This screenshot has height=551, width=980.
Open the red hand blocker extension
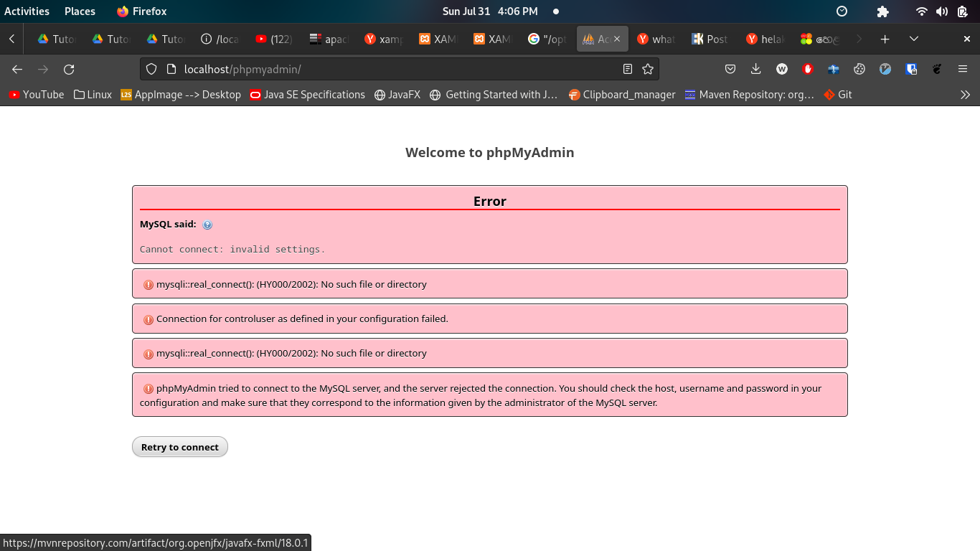pyautogui.click(x=808, y=69)
